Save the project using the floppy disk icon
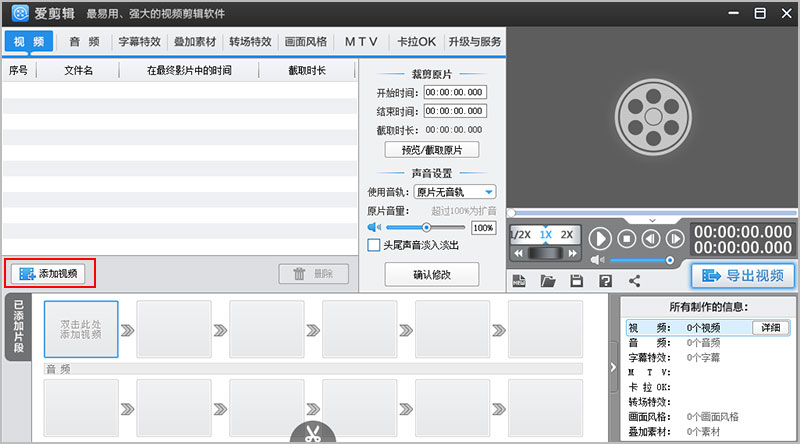This screenshot has width=800, height=444. click(x=576, y=281)
